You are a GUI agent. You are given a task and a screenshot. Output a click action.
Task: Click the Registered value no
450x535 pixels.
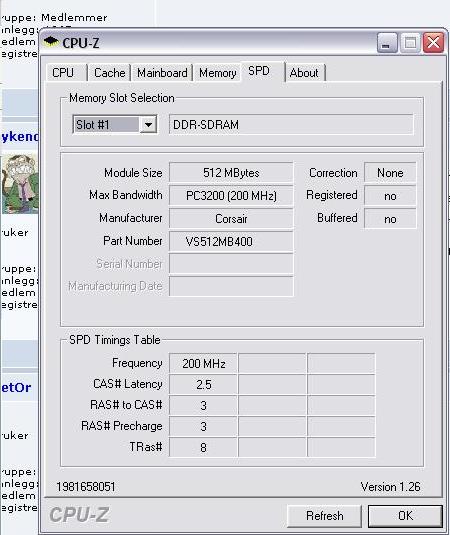[390, 196]
